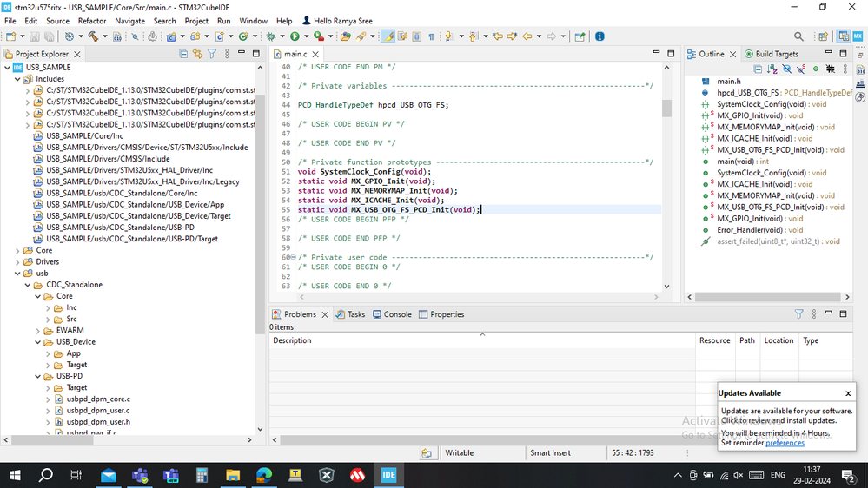
Task: Open the Microchip app in taskbar
Action: [357, 475]
